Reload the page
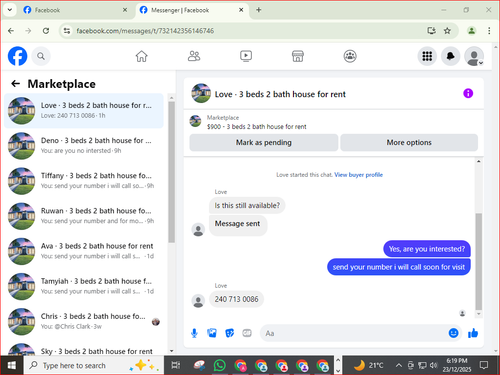Screen dimensions: 500x375 (x=46, y=31)
